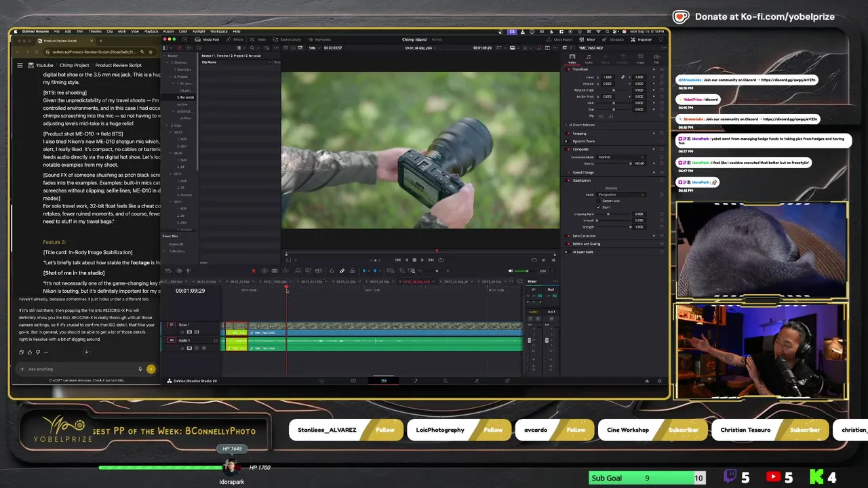868x488 pixels.
Task: Toggle the Zoom X/Y link icon
Action: click(x=623, y=77)
